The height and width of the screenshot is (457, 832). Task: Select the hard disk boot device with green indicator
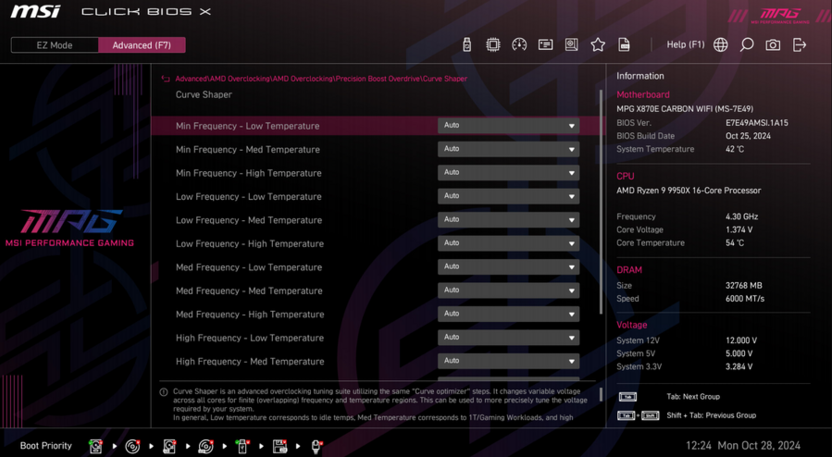pyautogui.click(x=96, y=446)
